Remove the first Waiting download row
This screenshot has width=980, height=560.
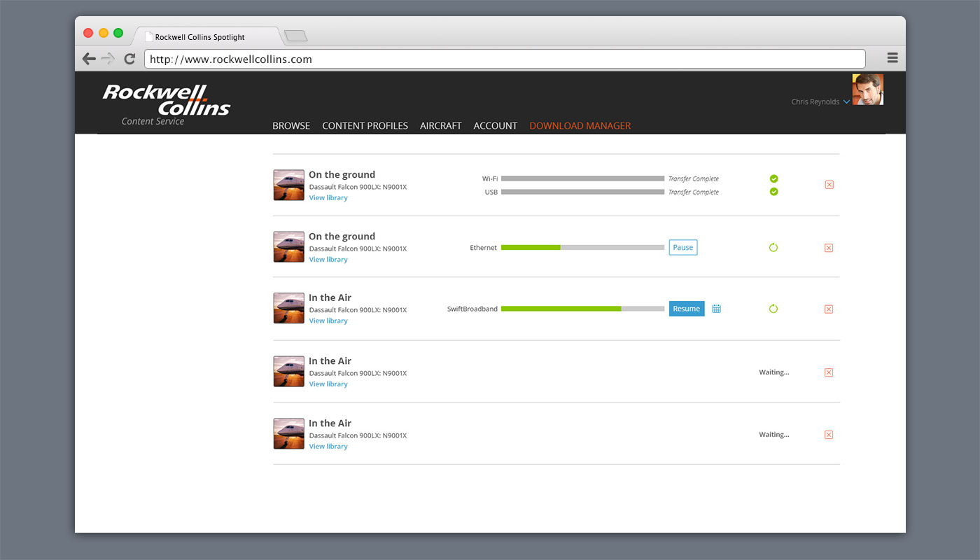click(x=829, y=372)
